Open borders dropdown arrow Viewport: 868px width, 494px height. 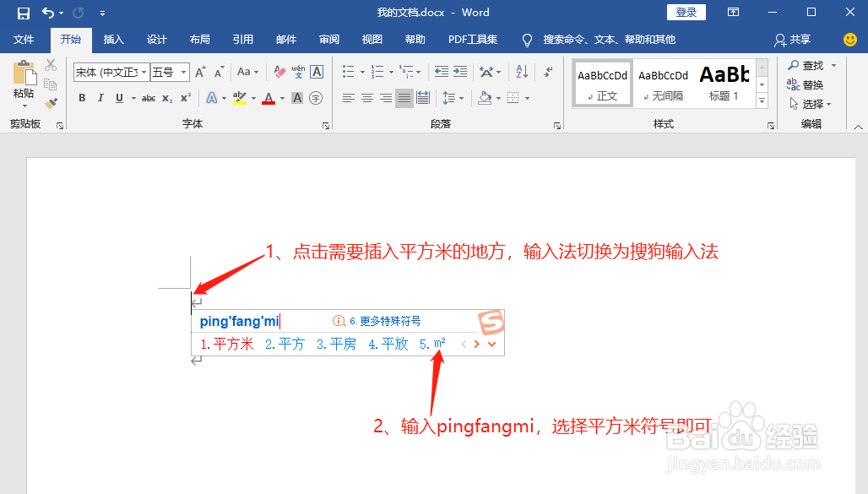click(x=528, y=99)
